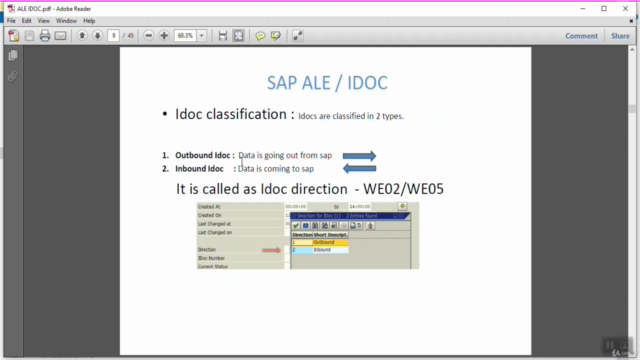The height and width of the screenshot is (360, 640).
Task: Open the Edit menu
Action: pyautogui.click(x=27, y=21)
